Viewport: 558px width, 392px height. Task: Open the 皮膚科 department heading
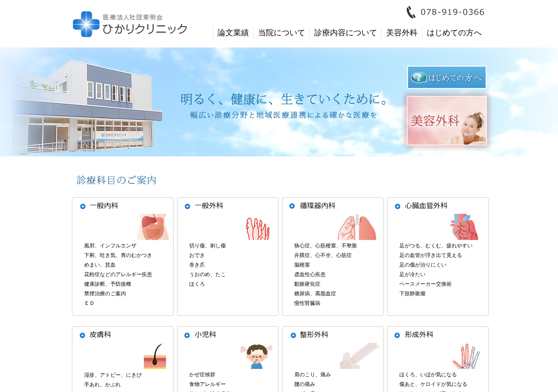tap(101, 335)
